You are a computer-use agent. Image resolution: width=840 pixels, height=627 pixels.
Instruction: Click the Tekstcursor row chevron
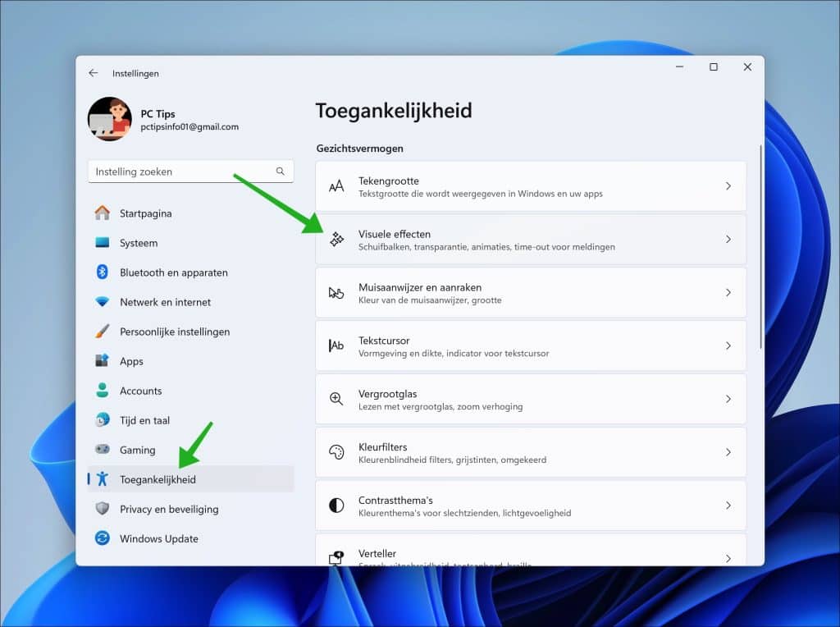(x=728, y=346)
